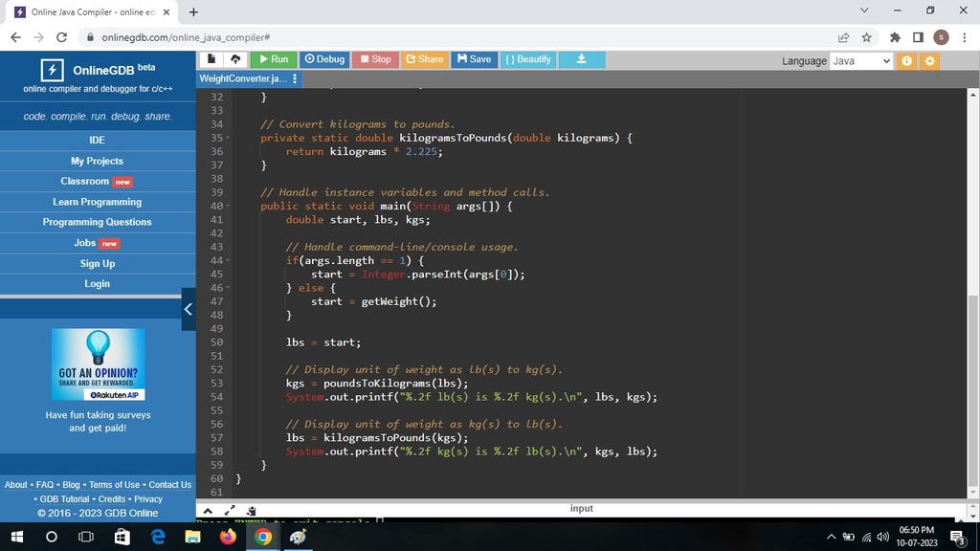Open a new browser tab
The image size is (980, 551).
193,11
